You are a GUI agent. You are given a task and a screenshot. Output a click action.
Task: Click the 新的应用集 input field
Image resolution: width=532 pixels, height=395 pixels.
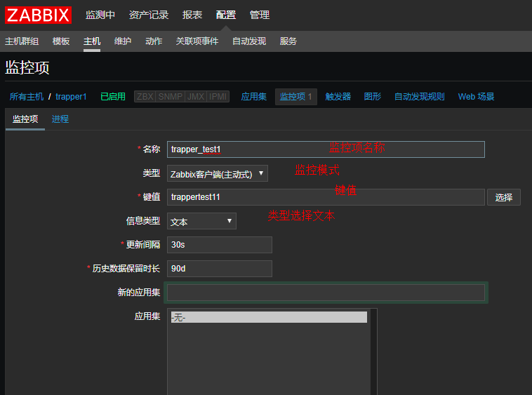326,293
